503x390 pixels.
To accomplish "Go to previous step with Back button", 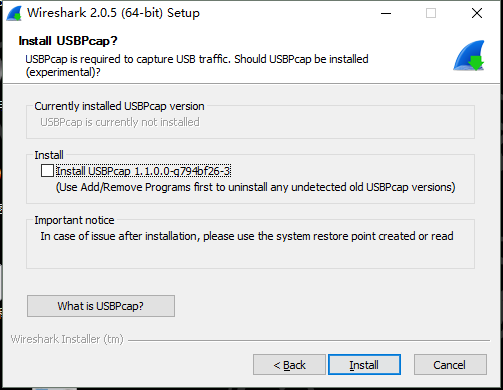I will click(289, 365).
